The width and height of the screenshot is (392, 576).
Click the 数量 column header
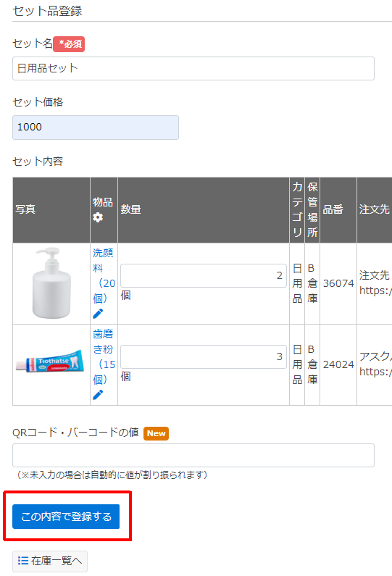pyautogui.click(x=131, y=209)
